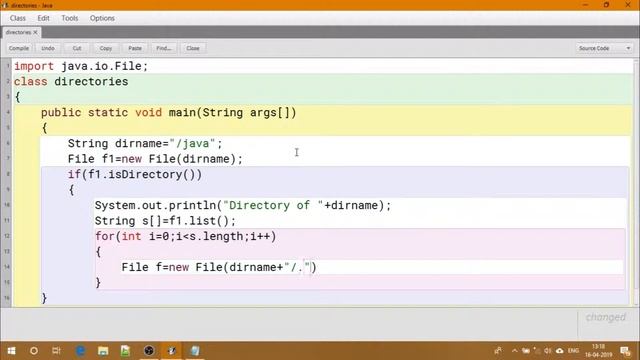This screenshot has height=360, width=640.
Task: Open the battery status tray icon
Action: tap(526, 351)
